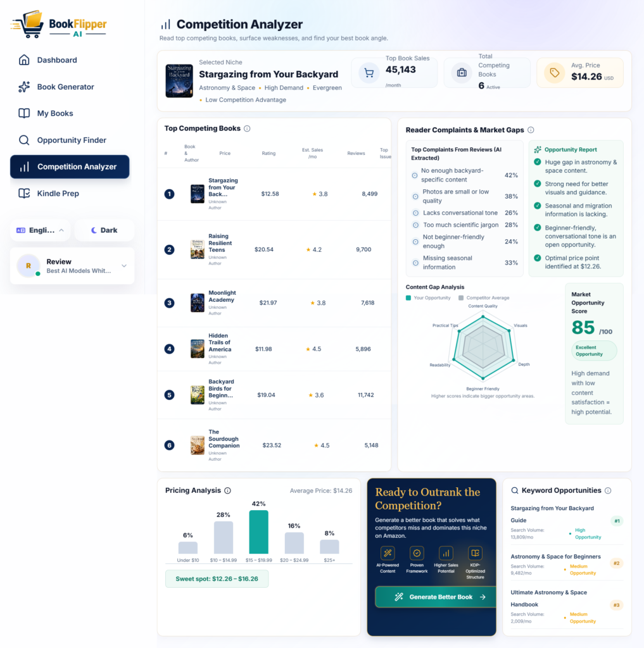Click checkmark beside 'Optimal price point identified'
The height and width of the screenshot is (648, 644).
537,258
